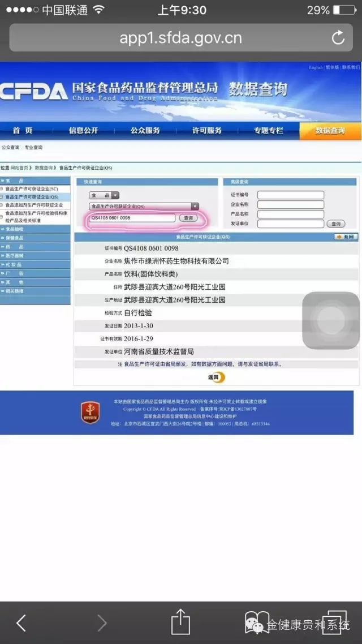Image resolution: width=362 pixels, height=644 pixels.
Task: Expand the 药品 sidebar category
Action: (35, 247)
